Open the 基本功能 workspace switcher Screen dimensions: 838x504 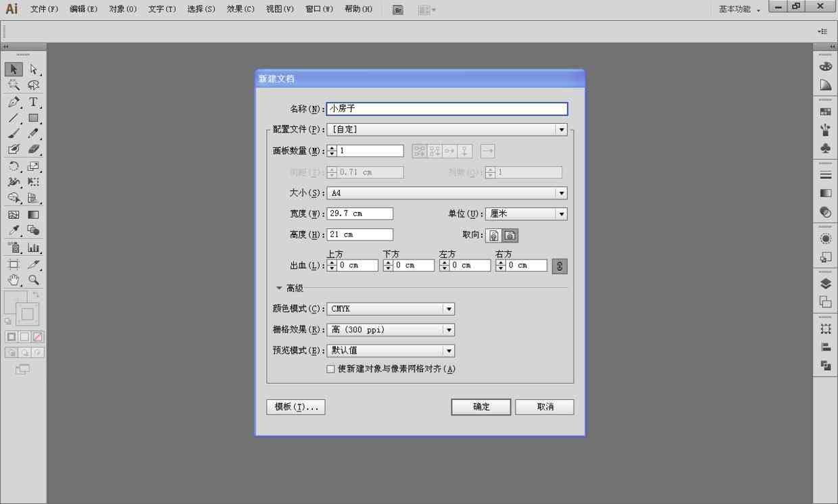click(x=740, y=9)
